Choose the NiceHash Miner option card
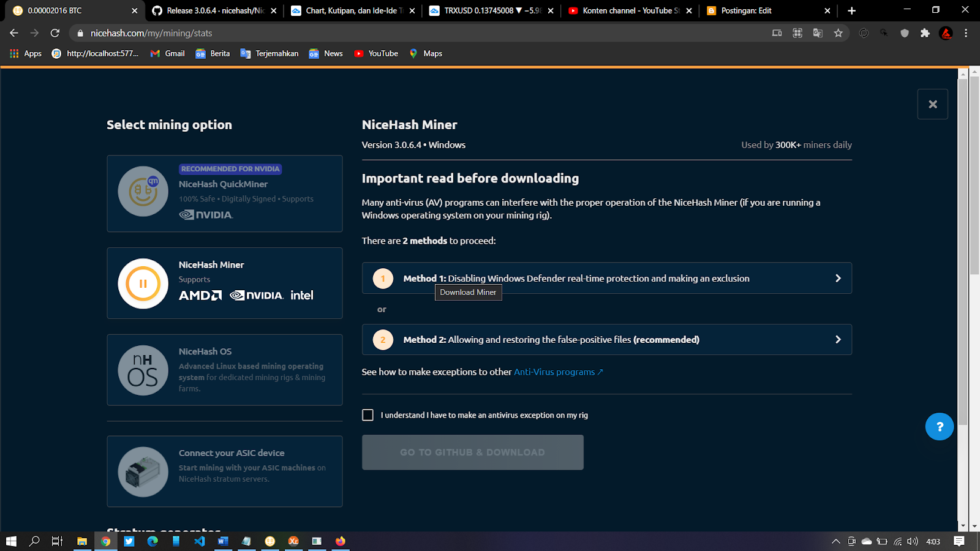Screen dimensions: 980x551 225,283
